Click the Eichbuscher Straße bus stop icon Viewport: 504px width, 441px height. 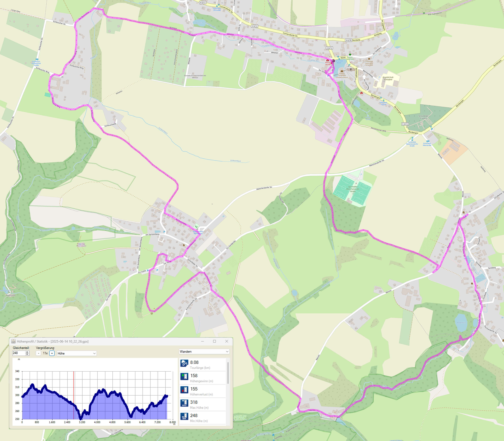37,59
